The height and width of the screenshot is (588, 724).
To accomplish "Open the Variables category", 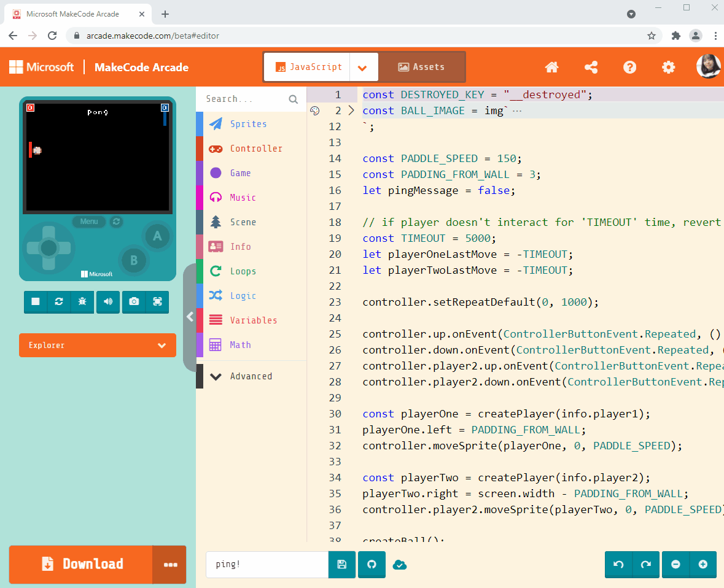I will [251, 320].
